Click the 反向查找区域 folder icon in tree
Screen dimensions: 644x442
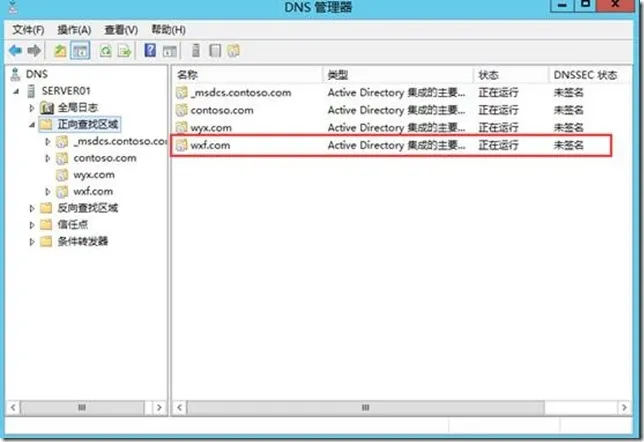tap(46, 208)
